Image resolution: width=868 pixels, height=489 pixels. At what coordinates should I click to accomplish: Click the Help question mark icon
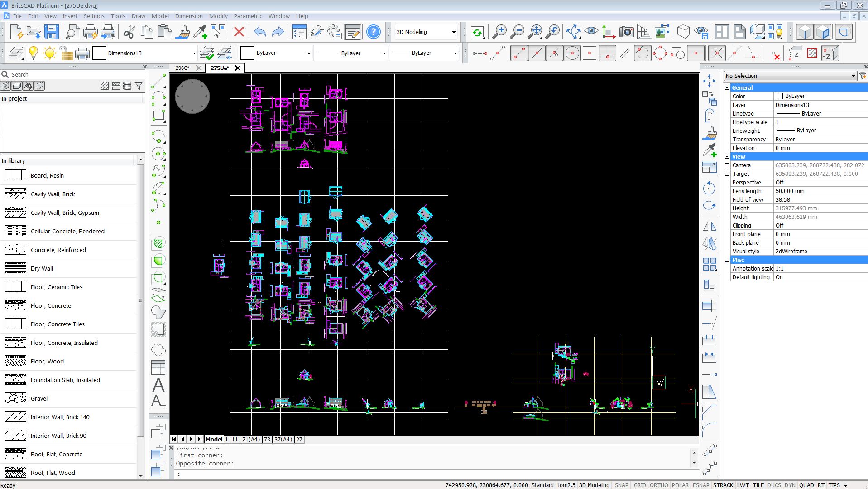(x=373, y=32)
